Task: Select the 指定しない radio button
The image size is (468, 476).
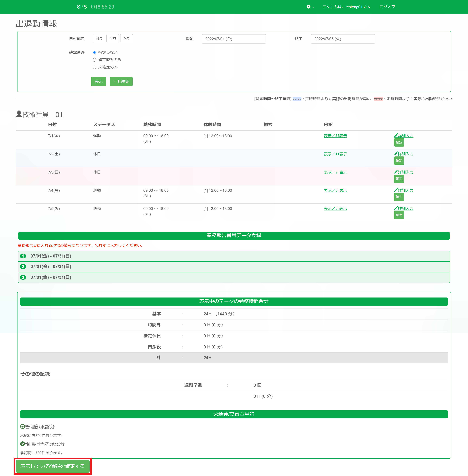Action: 94,52
